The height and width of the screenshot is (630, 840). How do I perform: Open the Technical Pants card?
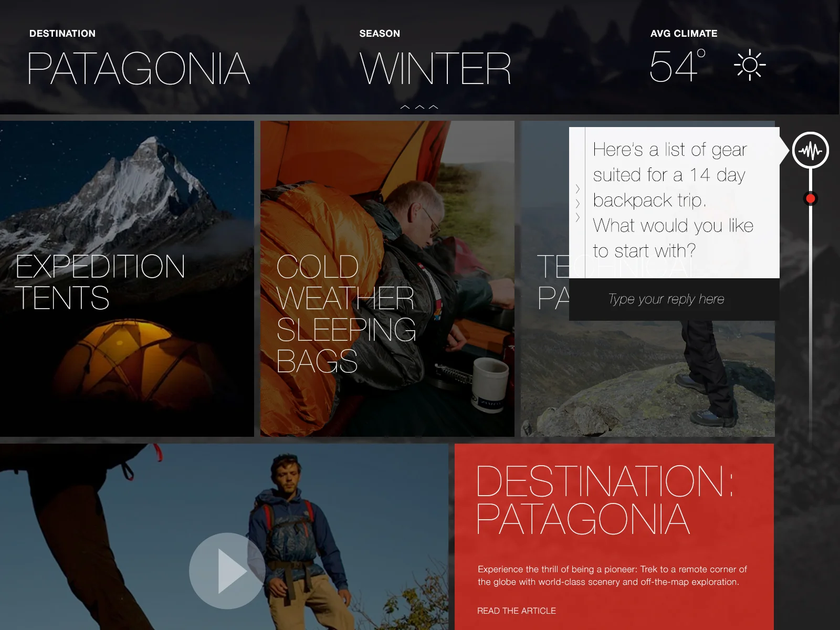[647, 378]
